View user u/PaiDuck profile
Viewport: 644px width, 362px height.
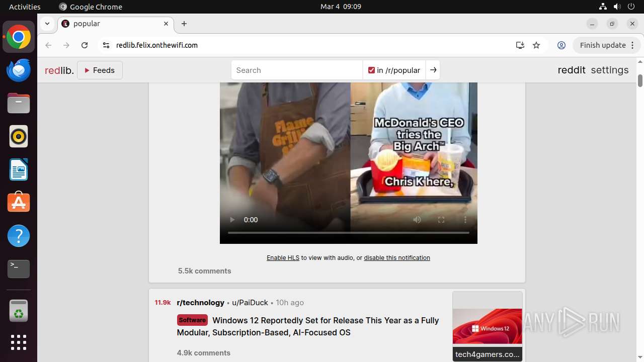(x=250, y=303)
